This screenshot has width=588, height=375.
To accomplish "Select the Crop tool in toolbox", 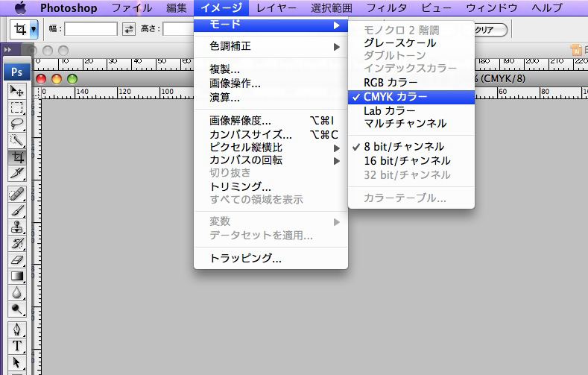I will pos(17,157).
